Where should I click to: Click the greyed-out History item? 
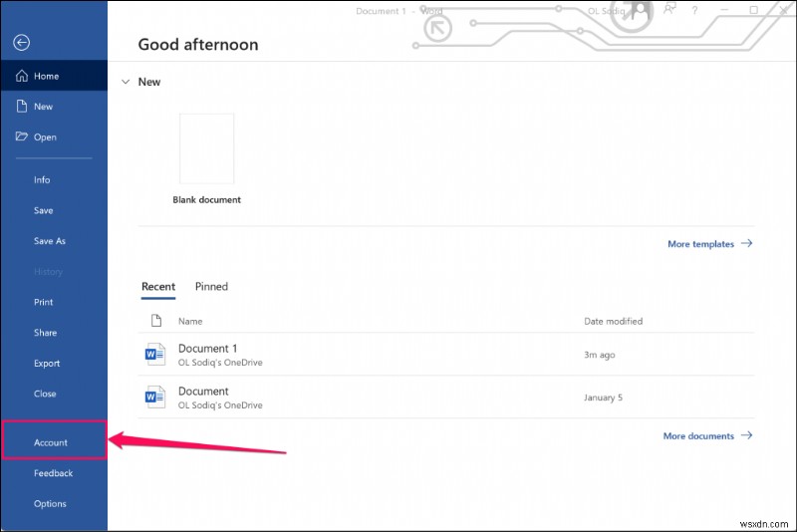click(48, 272)
